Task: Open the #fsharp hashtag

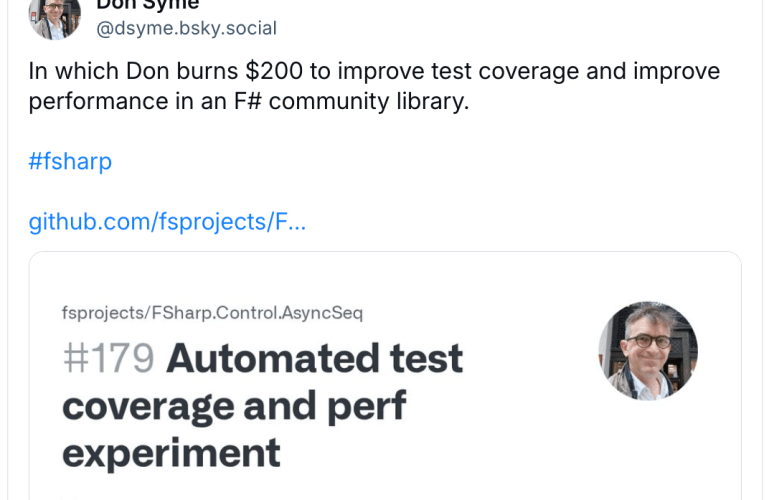Action: click(70, 162)
